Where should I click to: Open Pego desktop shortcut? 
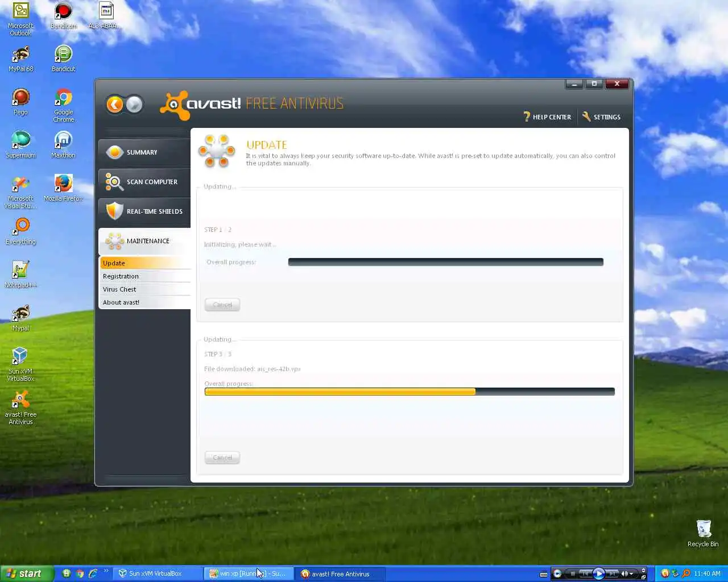click(20, 102)
